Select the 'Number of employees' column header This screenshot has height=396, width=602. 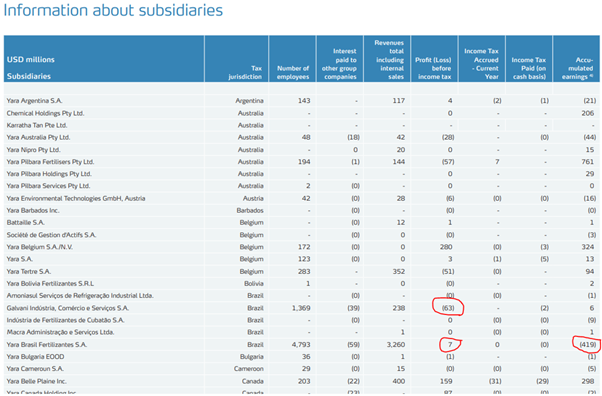[x=293, y=72]
